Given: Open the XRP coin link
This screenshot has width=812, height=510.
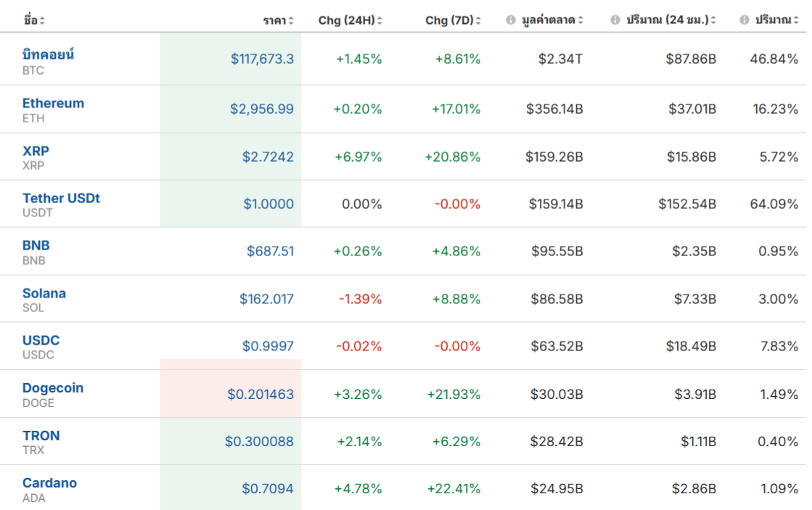Looking at the screenshot, I should point(36,151).
